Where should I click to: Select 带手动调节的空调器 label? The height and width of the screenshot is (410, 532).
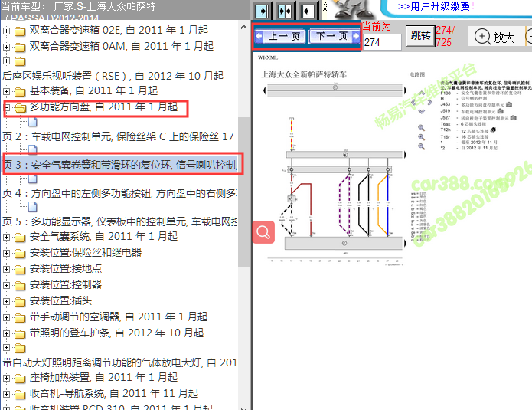point(119,317)
